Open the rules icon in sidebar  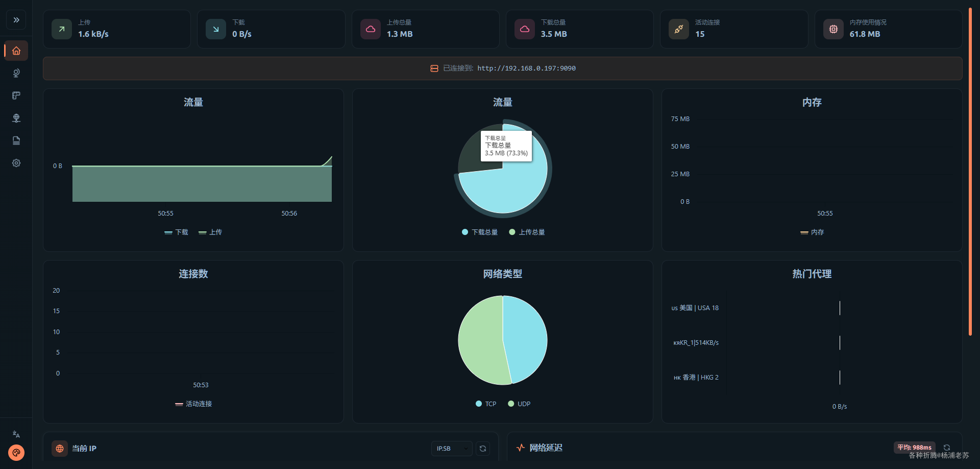(16, 96)
